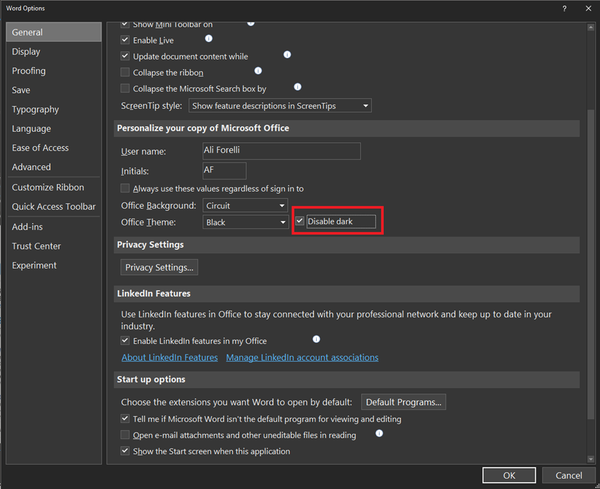
Task: Click info icon beside Show Mini Toolbar option
Action: point(251,22)
